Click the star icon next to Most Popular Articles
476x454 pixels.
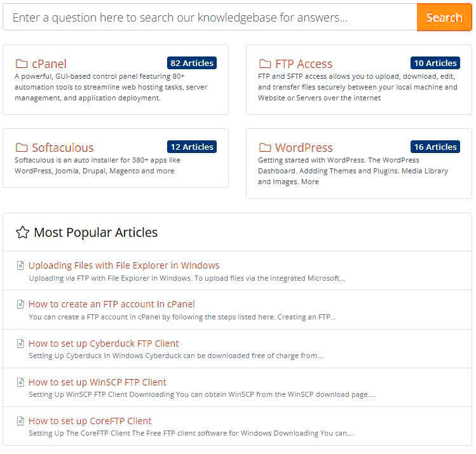point(22,232)
